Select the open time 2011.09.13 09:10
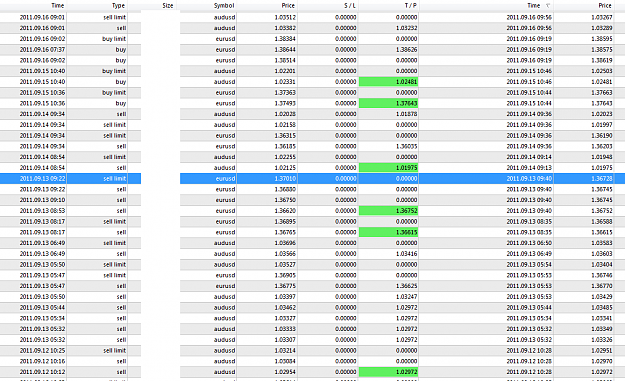 [42, 200]
